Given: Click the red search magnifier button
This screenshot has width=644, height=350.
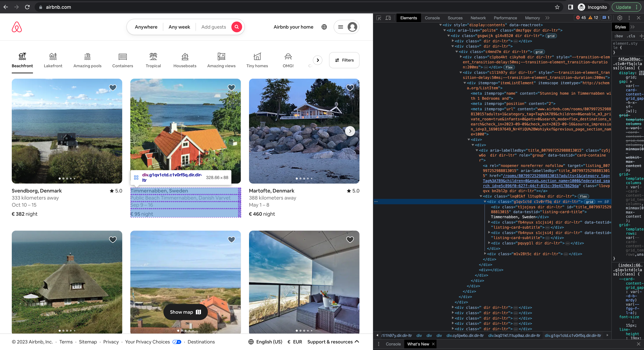Looking at the screenshot, I should pyautogui.click(x=237, y=27).
